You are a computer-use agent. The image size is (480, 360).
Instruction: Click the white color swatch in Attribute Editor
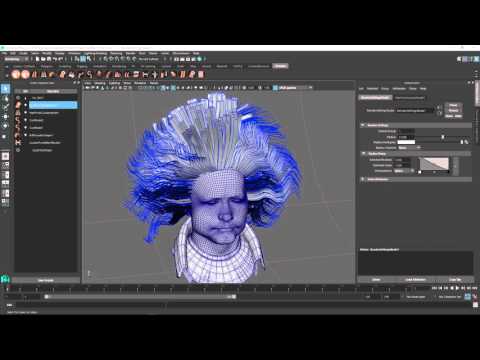tap(406, 142)
